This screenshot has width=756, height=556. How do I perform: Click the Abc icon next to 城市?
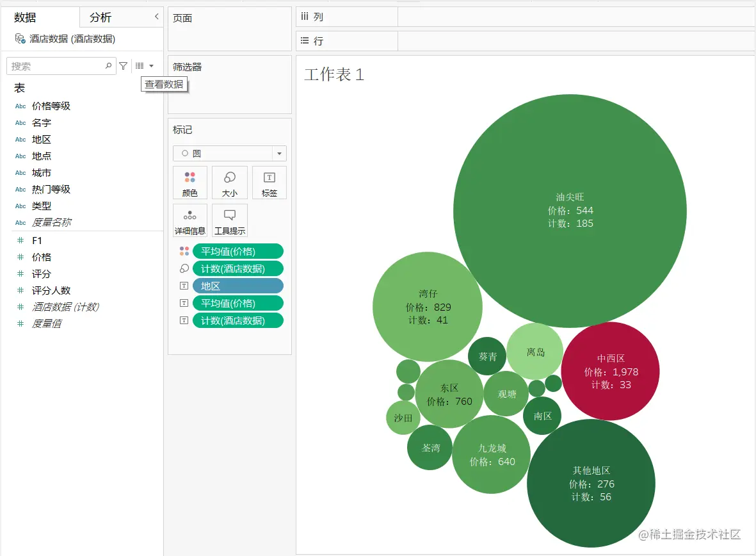pyautogui.click(x=20, y=173)
